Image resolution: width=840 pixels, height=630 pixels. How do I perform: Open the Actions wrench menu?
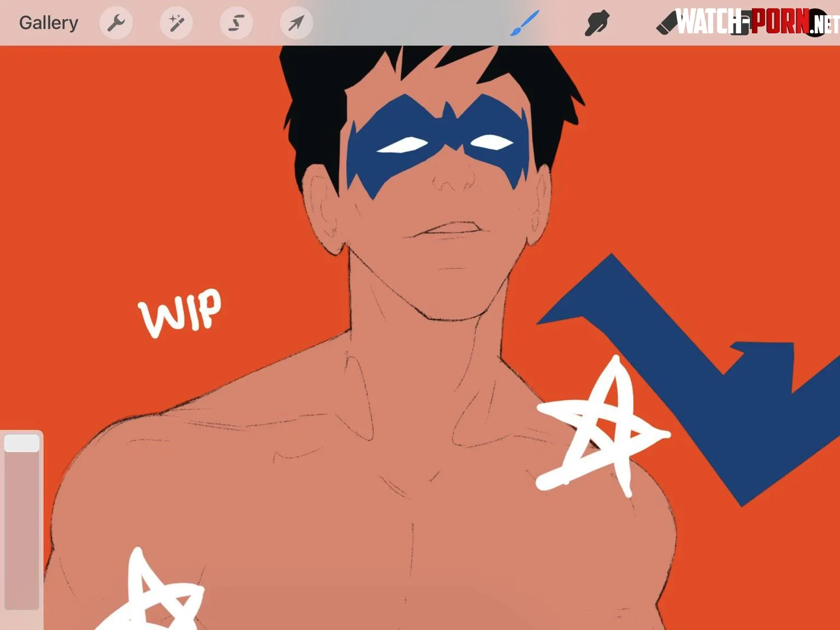coord(116,23)
